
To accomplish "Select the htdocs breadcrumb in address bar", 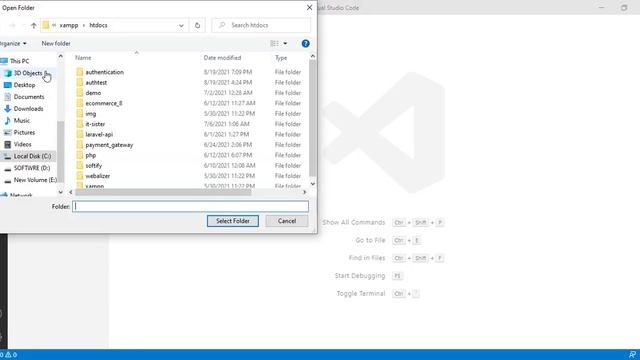I will tap(98, 25).
